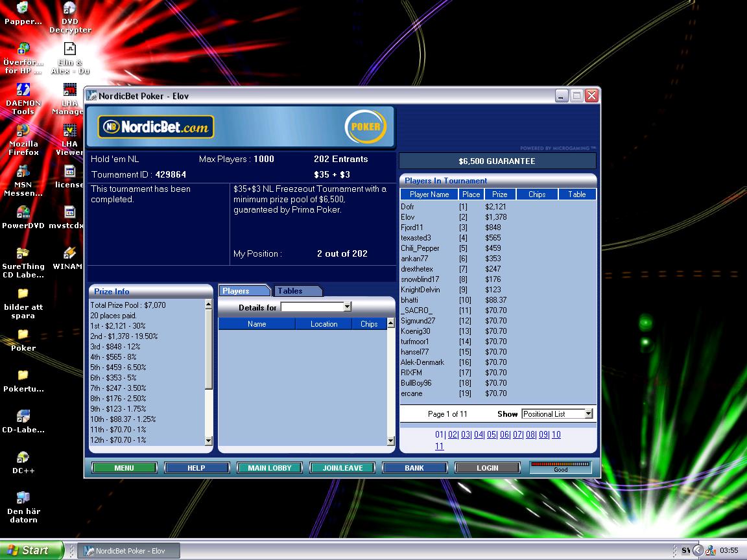747x560 pixels.
Task: Go to player list page 02
Action: [453, 434]
